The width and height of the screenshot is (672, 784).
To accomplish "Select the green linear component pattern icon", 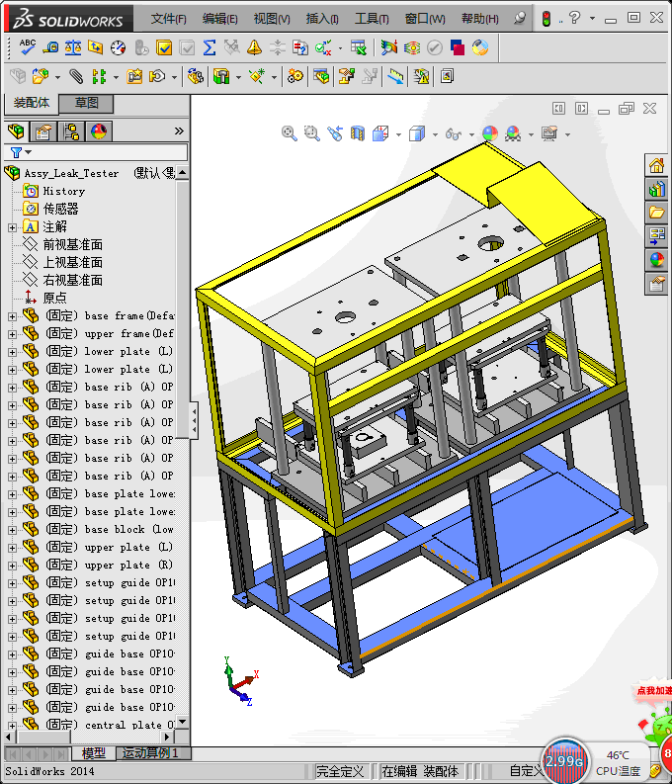I will point(100,76).
